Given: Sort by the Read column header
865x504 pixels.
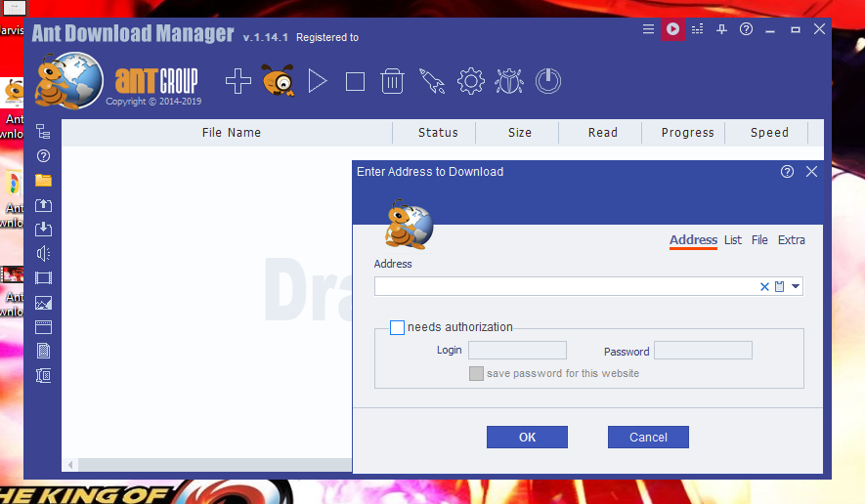Looking at the screenshot, I should [602, 132].
